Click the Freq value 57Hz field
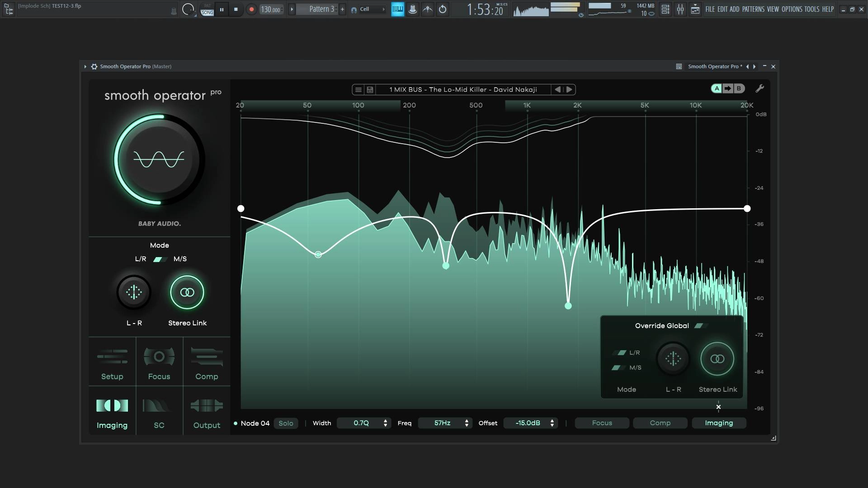868x488 pixels. [x=442, y=423]
